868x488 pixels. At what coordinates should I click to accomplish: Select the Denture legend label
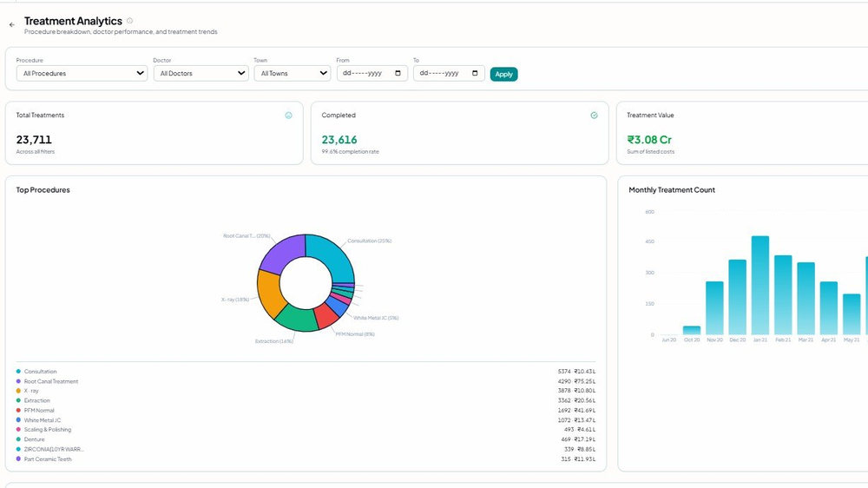(x=35, y=439)
